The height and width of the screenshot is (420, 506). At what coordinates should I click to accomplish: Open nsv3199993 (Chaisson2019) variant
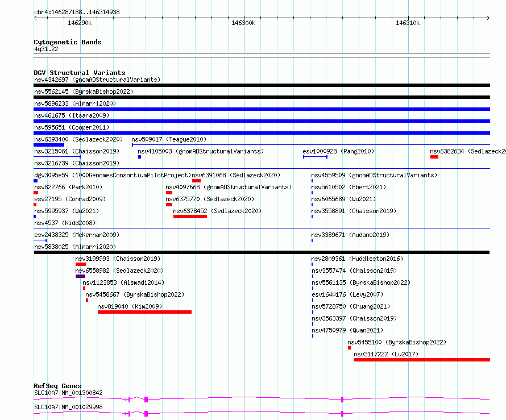(118, 259)
